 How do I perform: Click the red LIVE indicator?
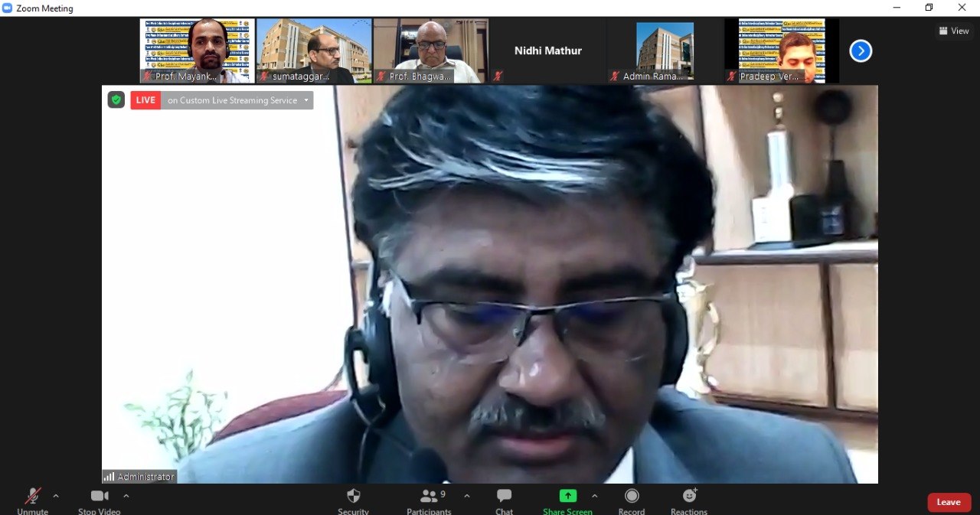click(145, 100)
